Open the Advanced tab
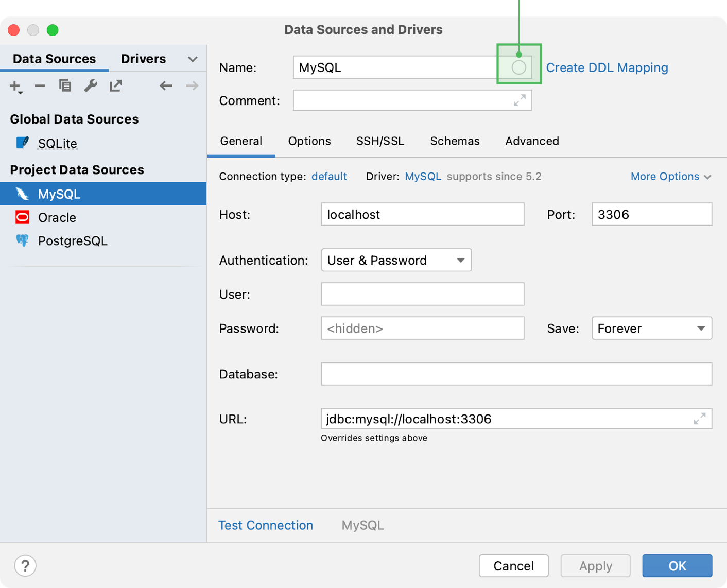The height and width of the screenshot is (588, 727). [532, 141]
